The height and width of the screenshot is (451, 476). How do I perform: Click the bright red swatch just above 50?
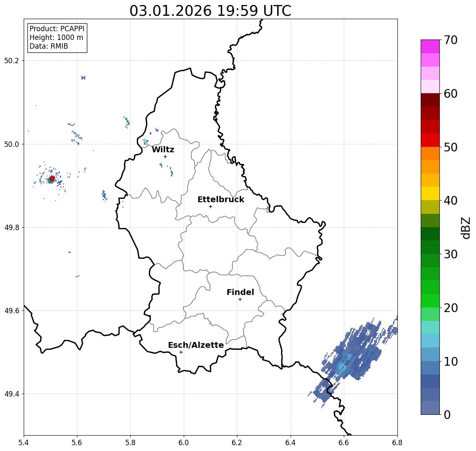click(x=430, y=140)
